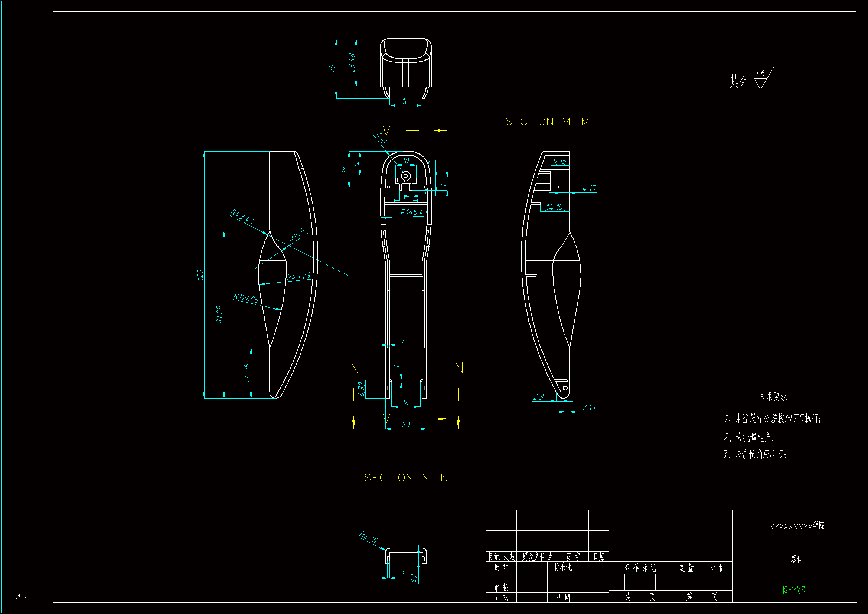868x614 pixels.
Task: Select the R2.16 dimension on detail view
Action: click(x=368, y=537)
